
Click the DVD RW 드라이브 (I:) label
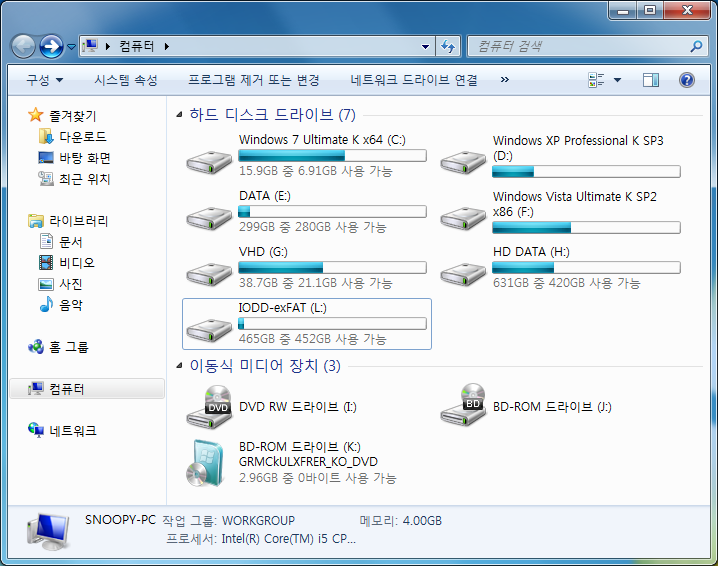298,407
